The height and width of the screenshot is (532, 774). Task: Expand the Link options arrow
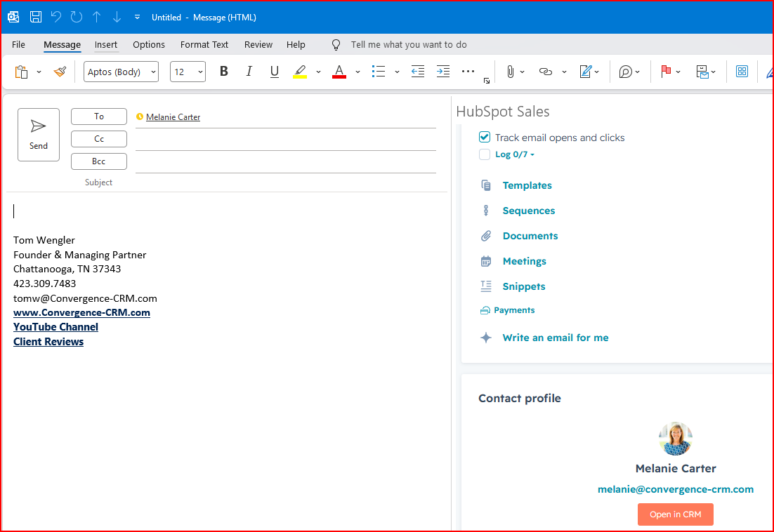pos(564,72)
